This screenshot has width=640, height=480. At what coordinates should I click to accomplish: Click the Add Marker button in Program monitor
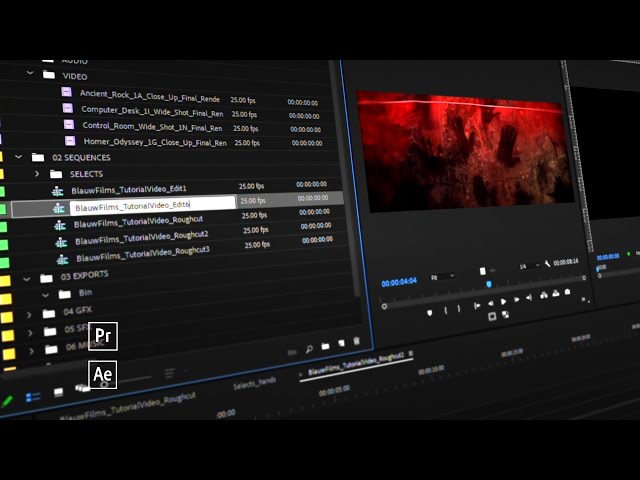click(x=429, y=313)
